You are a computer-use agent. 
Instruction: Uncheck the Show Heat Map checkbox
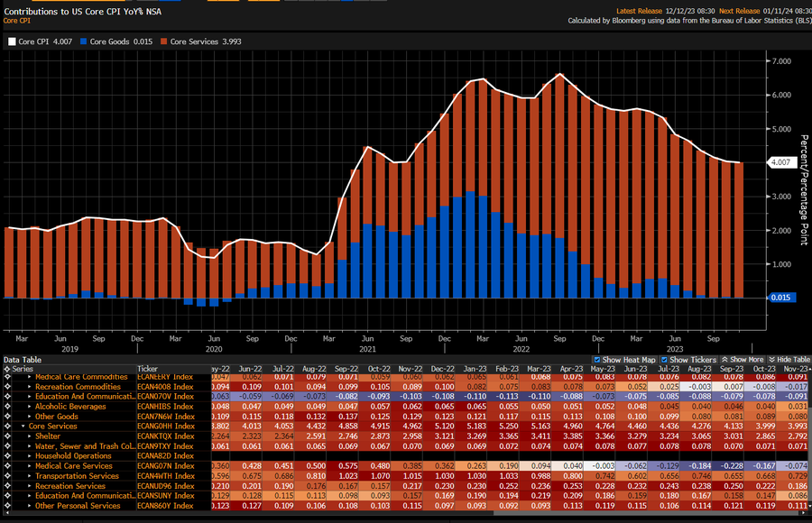(x=598, y=359)
